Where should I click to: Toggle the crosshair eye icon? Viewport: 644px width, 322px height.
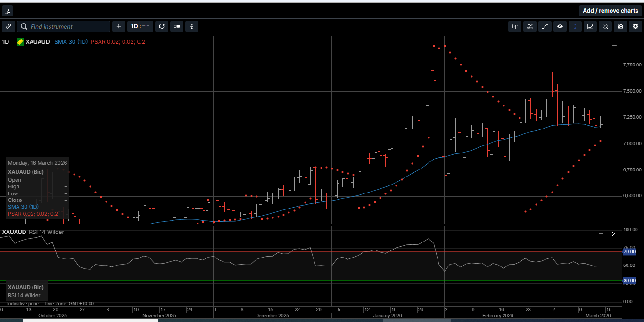pyautogui.click(x=560, y=26)
